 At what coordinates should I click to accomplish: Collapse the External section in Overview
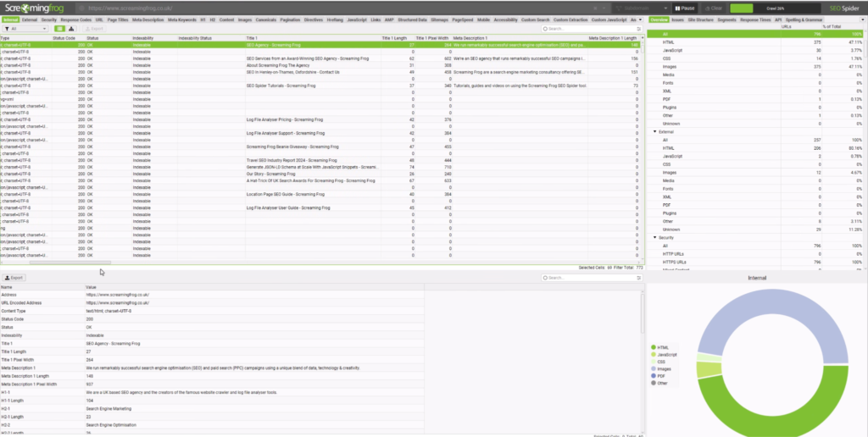tap(655, 131)
